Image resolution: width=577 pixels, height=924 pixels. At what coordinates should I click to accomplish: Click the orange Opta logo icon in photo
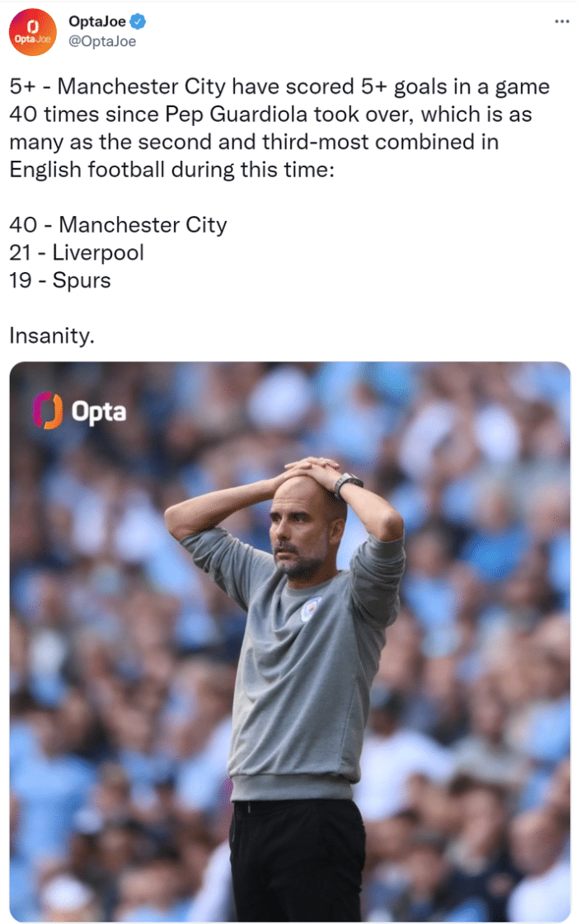[x=48, y=410]
